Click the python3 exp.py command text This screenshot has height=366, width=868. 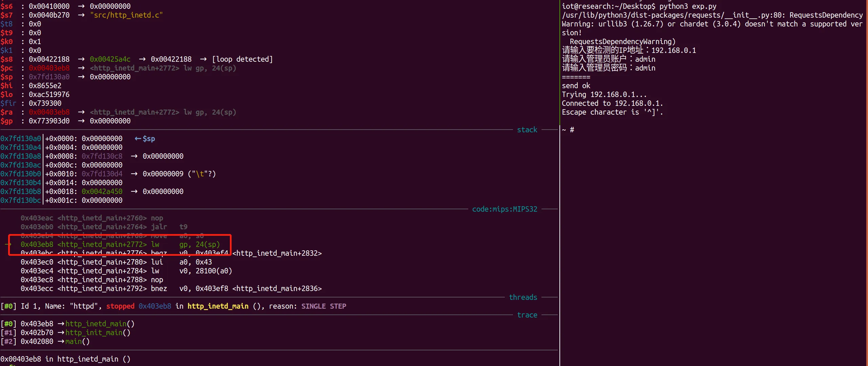pos(688,6)
